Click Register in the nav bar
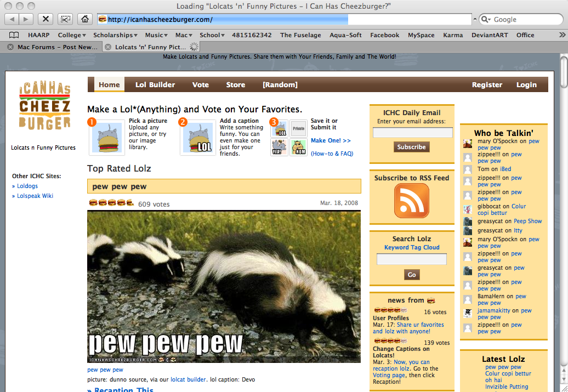The height and width of the screenshot is (392, 568). click(487, 84)
